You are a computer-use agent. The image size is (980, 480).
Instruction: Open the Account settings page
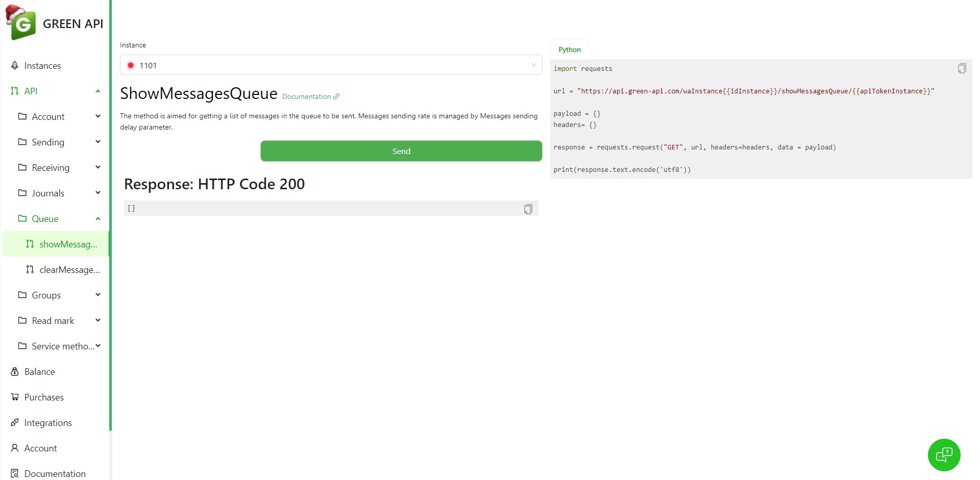pos(40,448)
